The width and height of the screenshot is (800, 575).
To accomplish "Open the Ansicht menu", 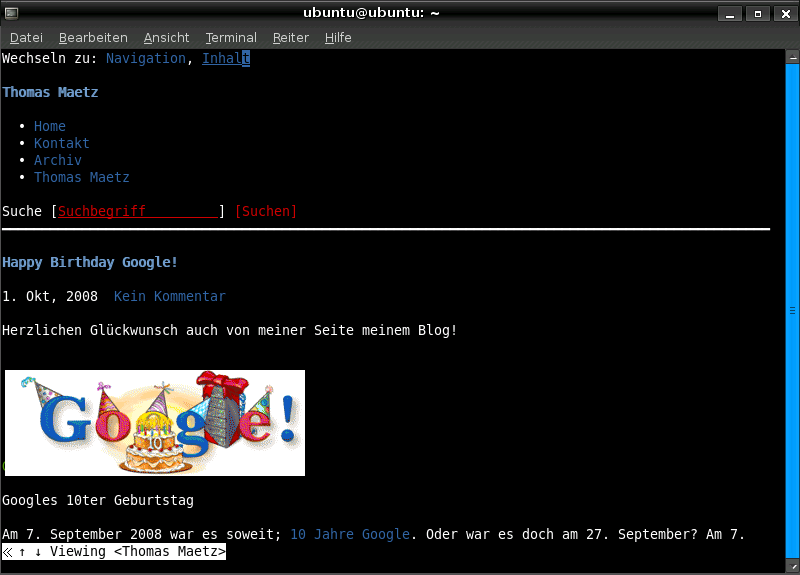I will 166,38.
